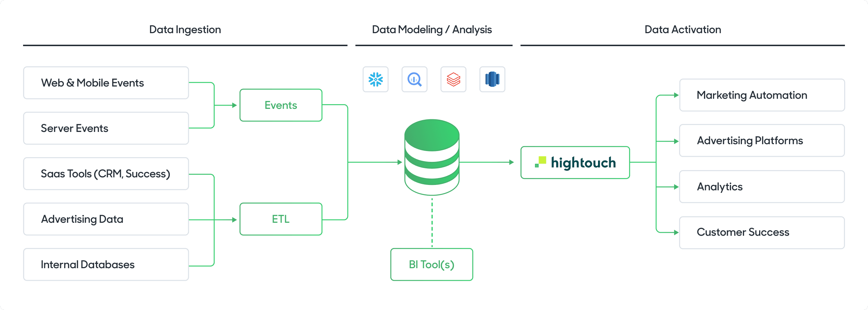Image resolution: width=868 pixels, height=310 pixels.
Task: Select the Events box
Action: (281, 105)
